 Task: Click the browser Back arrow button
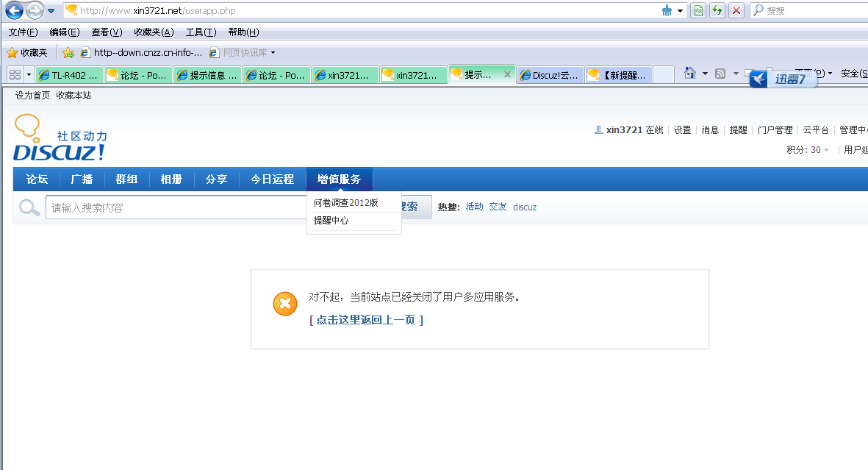(x=15, y=10)
